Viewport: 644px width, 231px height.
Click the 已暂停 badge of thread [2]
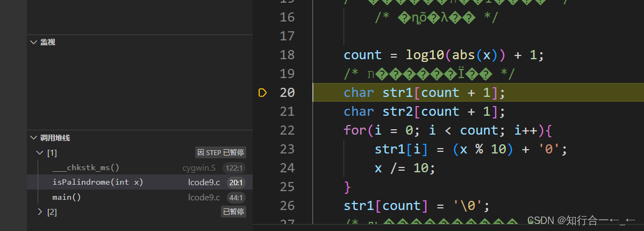233,212
